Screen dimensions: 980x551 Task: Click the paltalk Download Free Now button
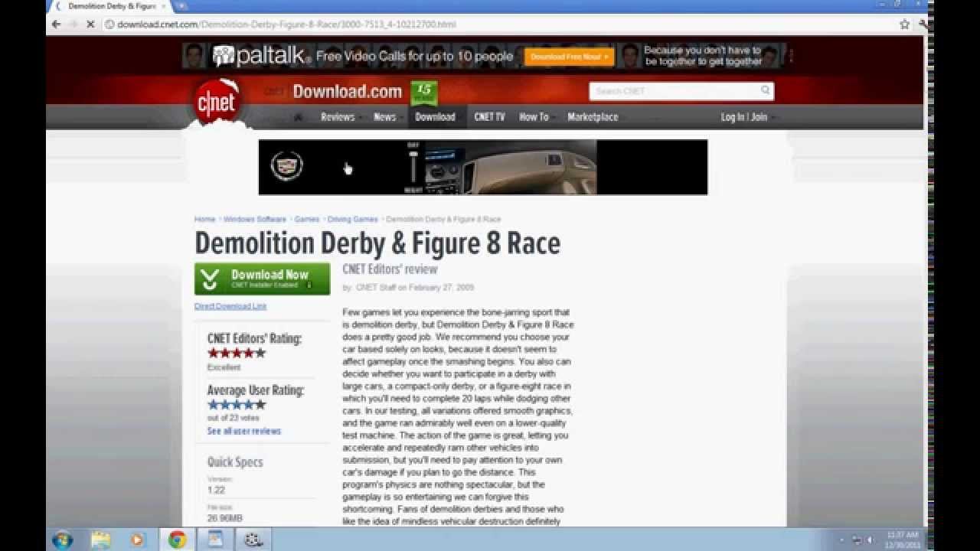point(569,57)
